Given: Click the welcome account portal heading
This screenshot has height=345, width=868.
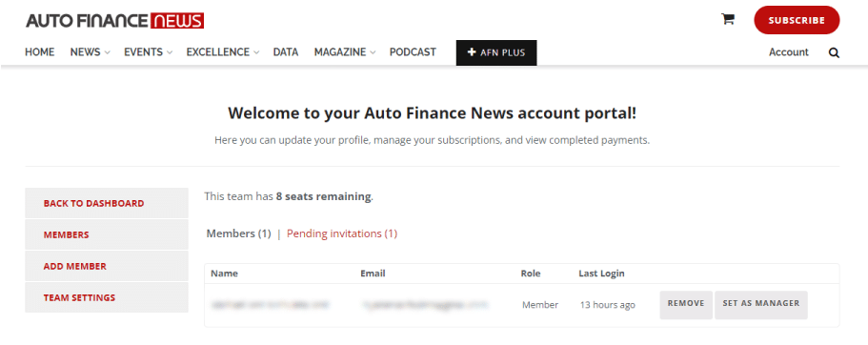Looking at the screenshot, I should click(432, 113).
